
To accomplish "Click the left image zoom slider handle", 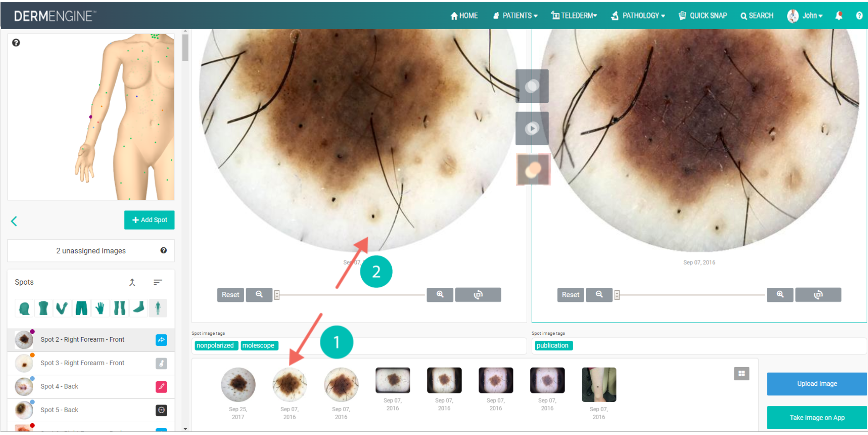I will (277, 295).
